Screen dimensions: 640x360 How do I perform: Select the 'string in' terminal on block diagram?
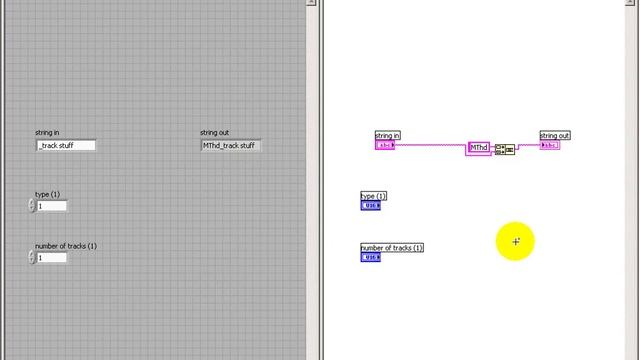pyautogui.click(x=385, y=145)
